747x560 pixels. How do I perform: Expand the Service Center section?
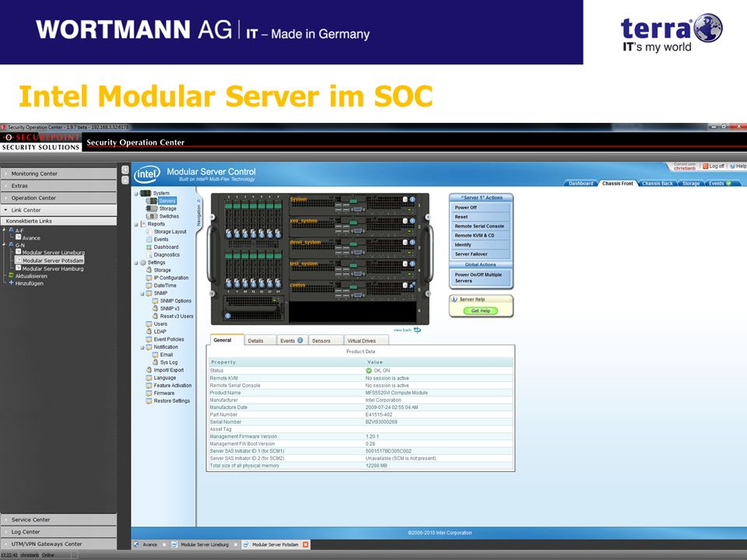(58, 520)
